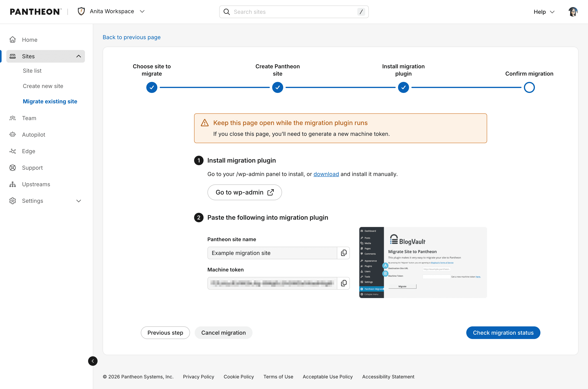Click the Machine token field
Viewport: 588px width, 389px height.
(272, 283)
